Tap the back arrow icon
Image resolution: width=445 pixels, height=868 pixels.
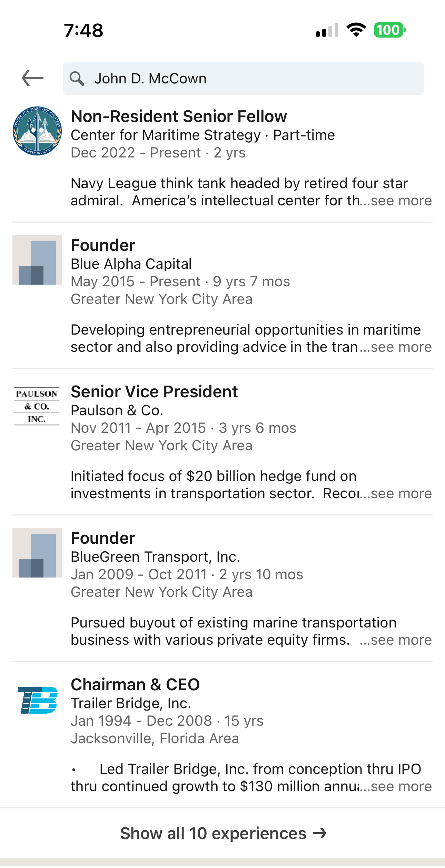click(x=33, y=78)
